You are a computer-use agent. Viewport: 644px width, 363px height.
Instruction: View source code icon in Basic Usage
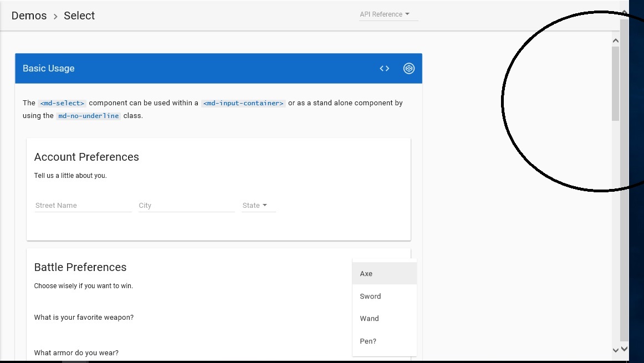pos(385,69)
